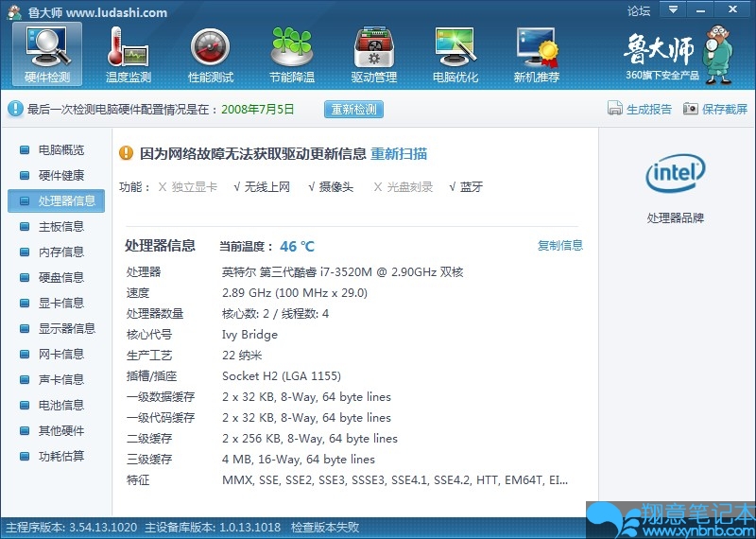Screen dimensions: 756x539
Task: Open the 温度监测 temperature monitor
Action: pyautogui.click(x=129, y=55)
